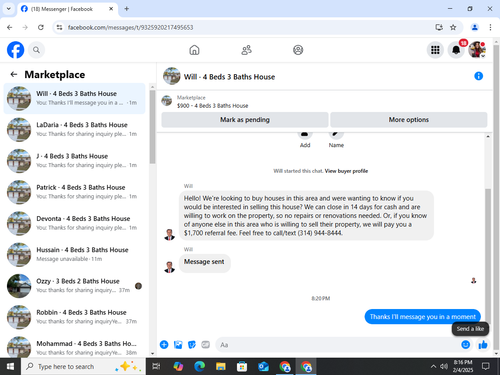Open Devonta conversation
Screen dimensions: 500x375
(75, 223)
